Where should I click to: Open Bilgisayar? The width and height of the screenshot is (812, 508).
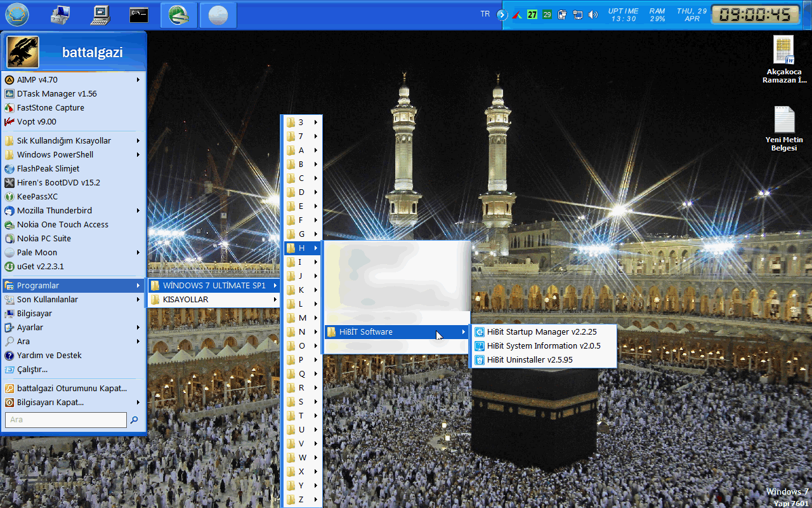click(74, 314)
